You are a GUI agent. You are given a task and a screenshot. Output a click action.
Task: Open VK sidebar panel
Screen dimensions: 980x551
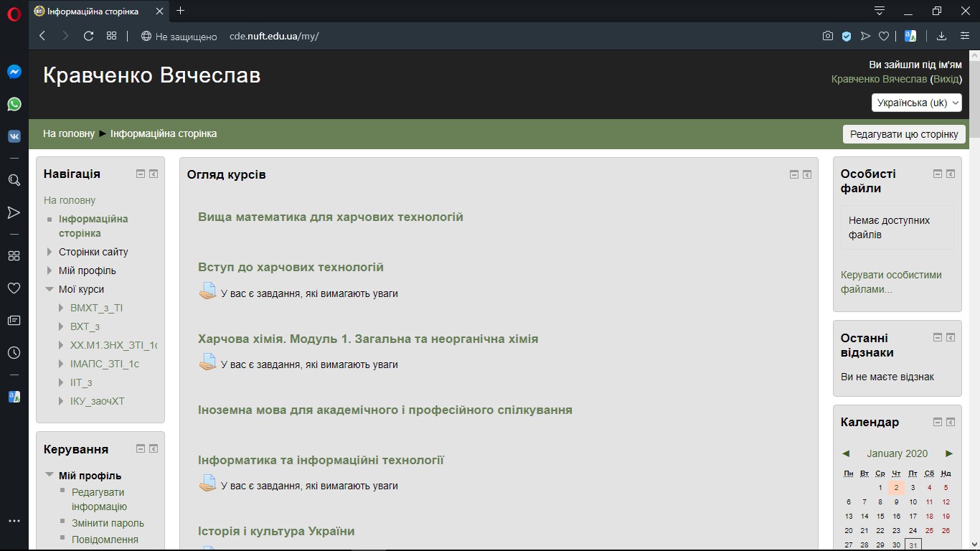click(x=14, y=136)
